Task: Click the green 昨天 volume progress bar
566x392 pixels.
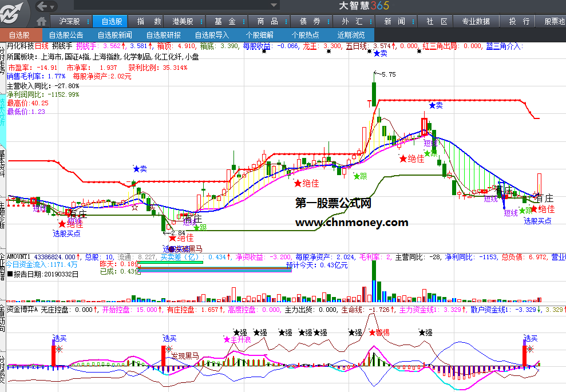Action: coord(171,263)
